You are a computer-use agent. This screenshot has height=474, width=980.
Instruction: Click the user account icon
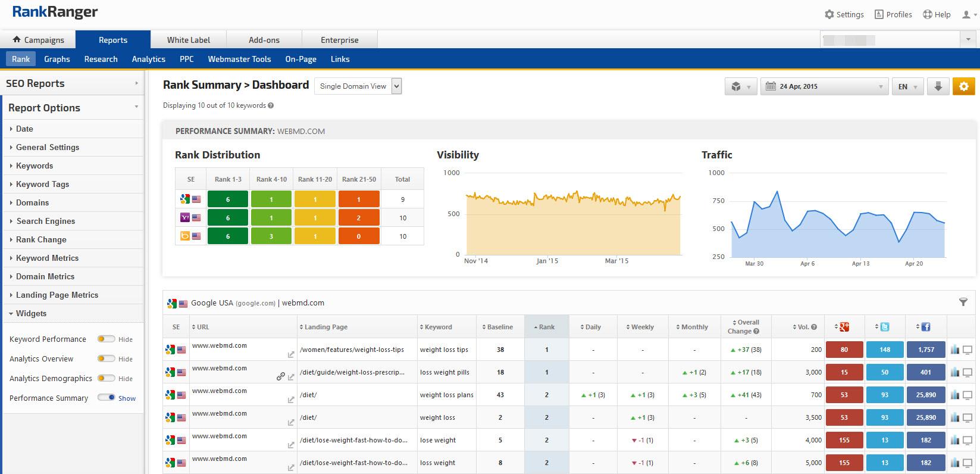click(966, 14)
